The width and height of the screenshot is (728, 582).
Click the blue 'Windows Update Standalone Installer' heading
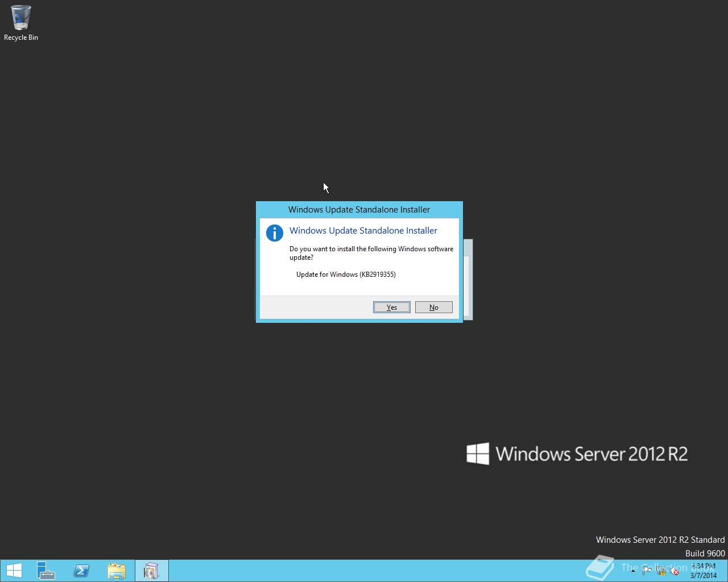pyautogui.click(x=363, y=230)
